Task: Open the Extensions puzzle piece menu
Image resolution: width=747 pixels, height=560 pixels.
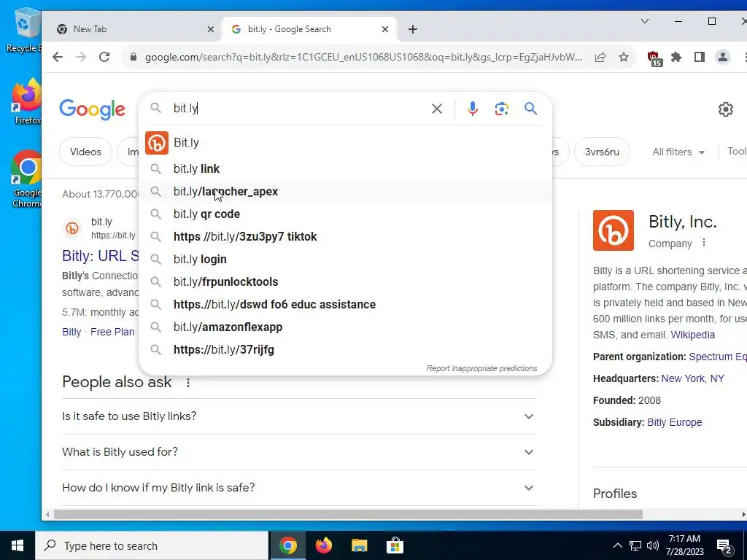Action: coord(676,57)
